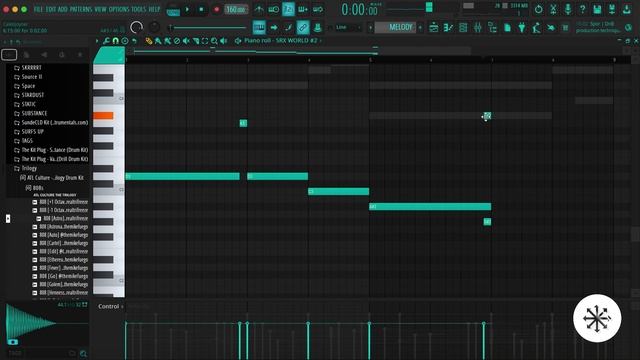Open the Control lane dropdown
640x360 pixels.
point(110,306)
